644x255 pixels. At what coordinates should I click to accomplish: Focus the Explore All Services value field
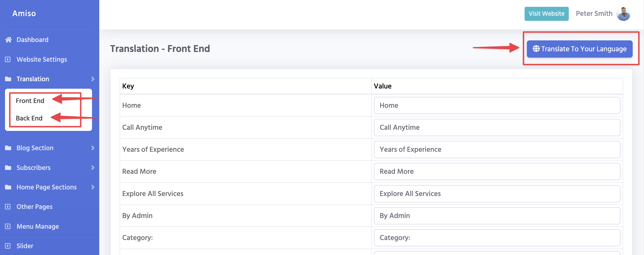497,194
